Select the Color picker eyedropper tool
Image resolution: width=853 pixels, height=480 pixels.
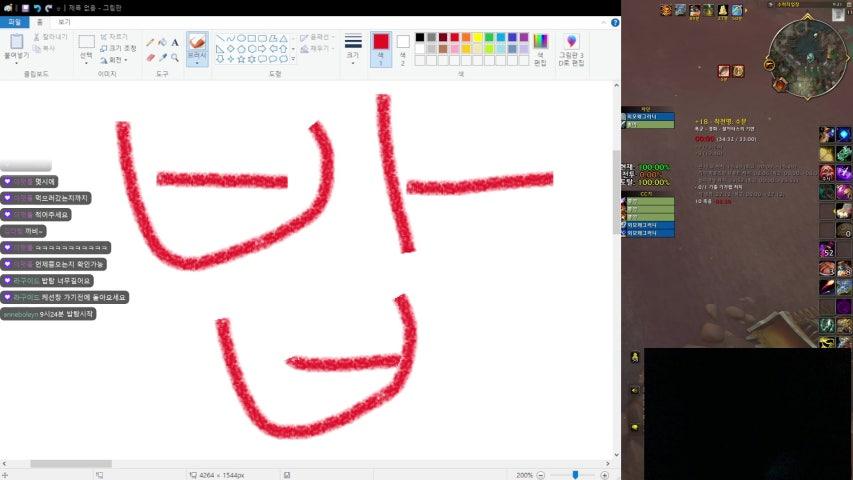162,57
